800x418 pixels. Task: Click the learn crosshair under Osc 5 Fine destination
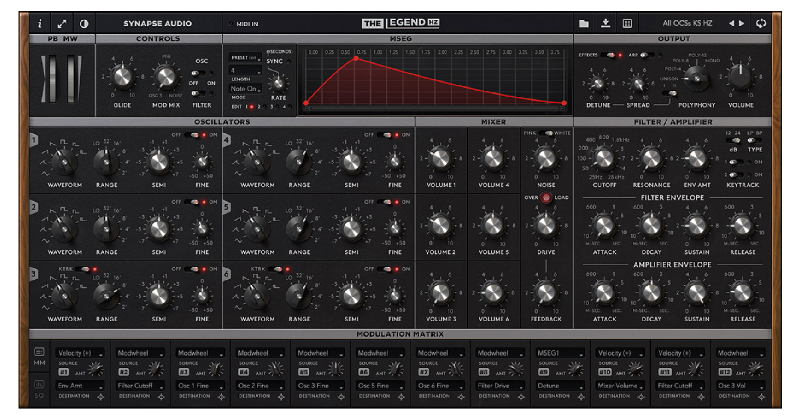pyautogui.click(x=401, y=397)
